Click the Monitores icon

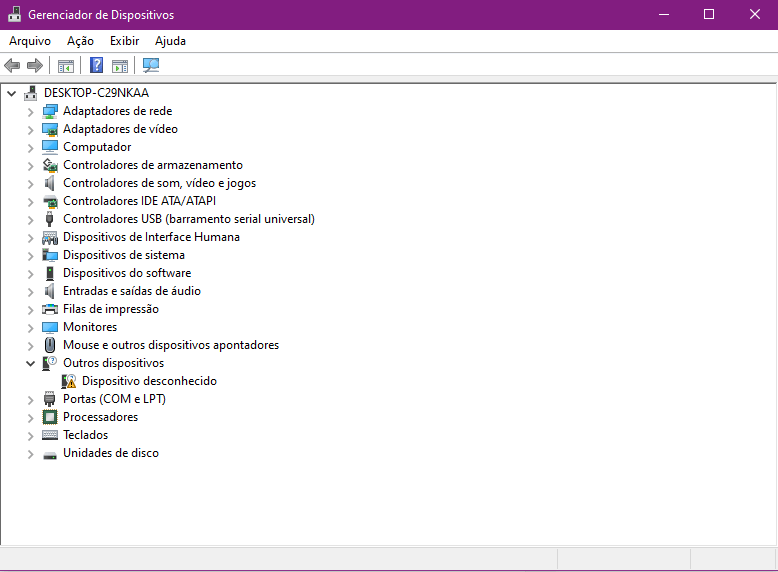[50, 327]
